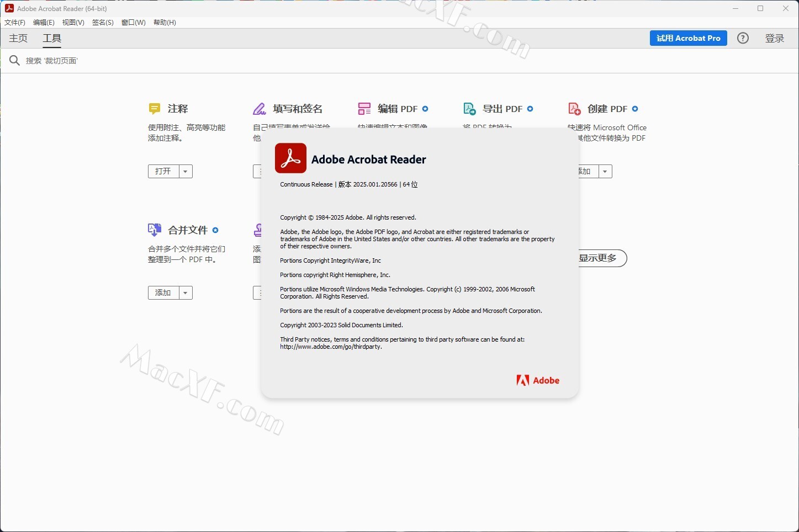Open the 视图(V) menu
Image resolution: width=799 pixels, height=532 pixels.
point(73,23)
